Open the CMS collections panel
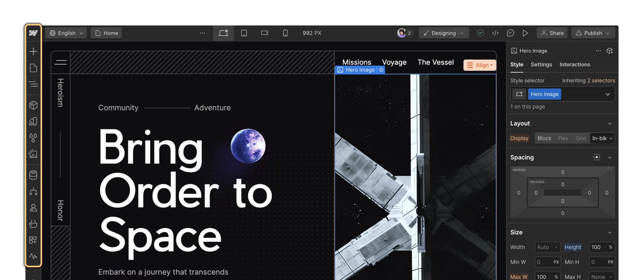Image resolution: width=644 pixels, height=280 pixels. pyautogui.click(x=33, y=175)
